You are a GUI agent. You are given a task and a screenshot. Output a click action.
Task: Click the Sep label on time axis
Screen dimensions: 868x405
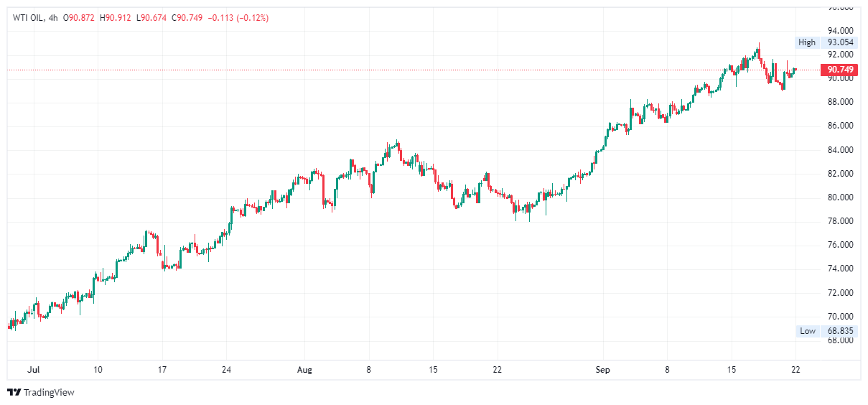click(x=604, y=371)
